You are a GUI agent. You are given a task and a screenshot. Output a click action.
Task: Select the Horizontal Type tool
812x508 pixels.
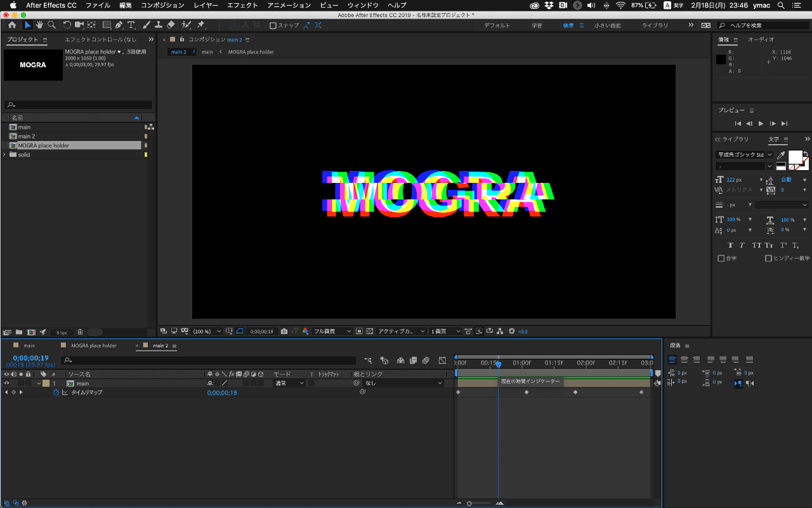click(x=131, y=25)
